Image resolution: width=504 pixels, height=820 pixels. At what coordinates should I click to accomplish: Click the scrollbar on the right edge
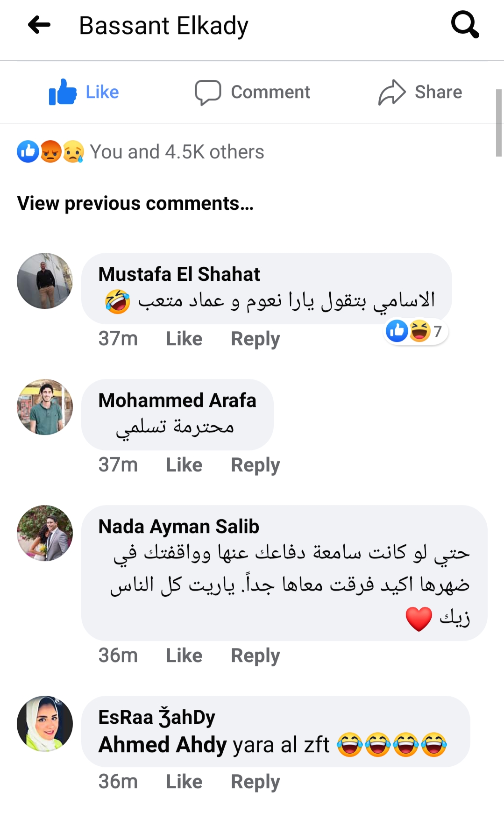[x=499, y=122]
